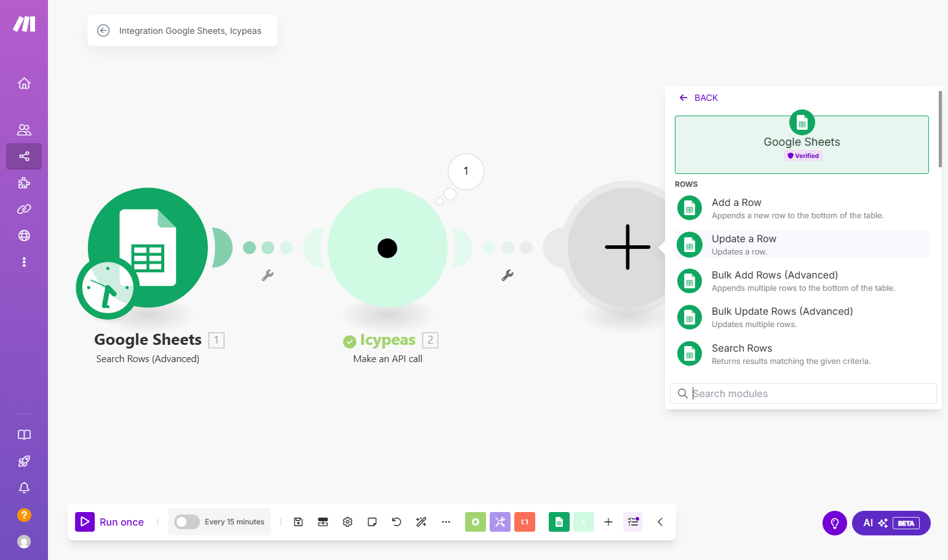Open the What's new rocket icon
The image size is (948, 560).
coord(24,461)
